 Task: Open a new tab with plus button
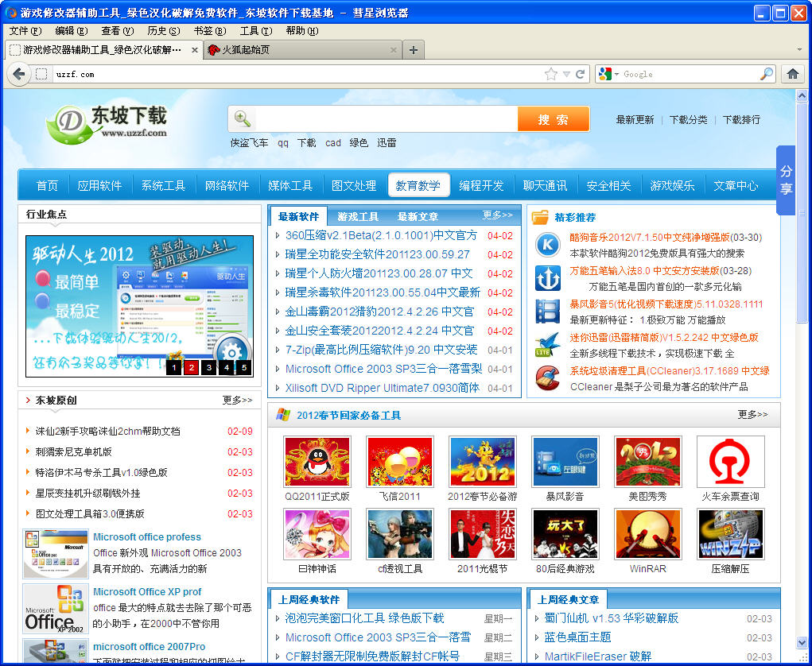pyautogui.click(x=414, y=50)
